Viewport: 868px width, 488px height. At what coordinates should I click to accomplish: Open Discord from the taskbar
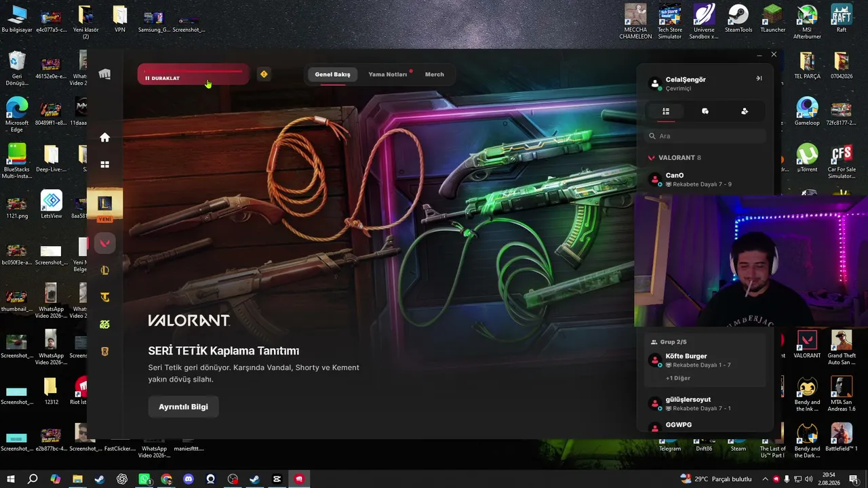tap(189, 479)
